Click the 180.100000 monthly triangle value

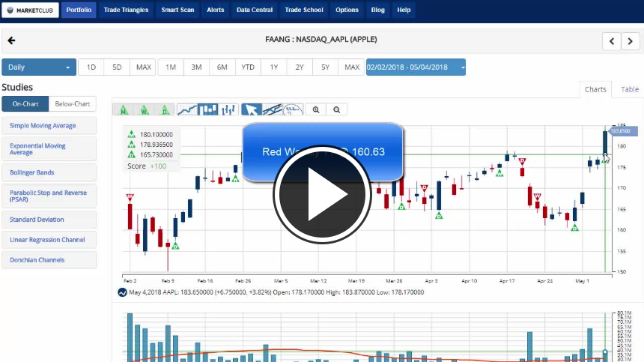[156, 134]
